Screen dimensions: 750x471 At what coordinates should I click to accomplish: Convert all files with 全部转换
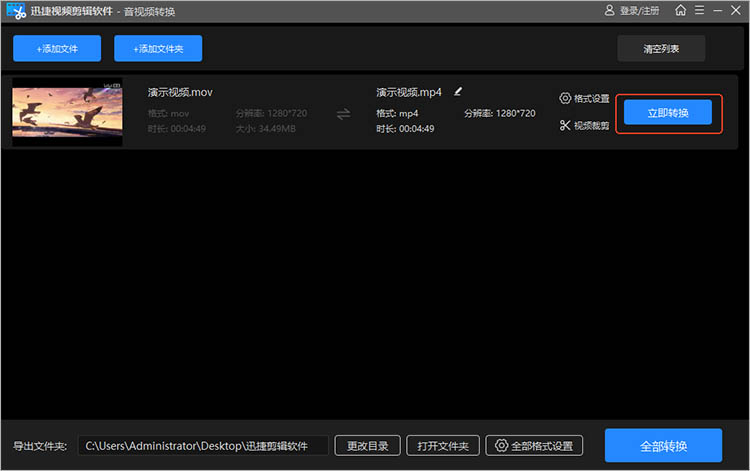pos(663,446)
